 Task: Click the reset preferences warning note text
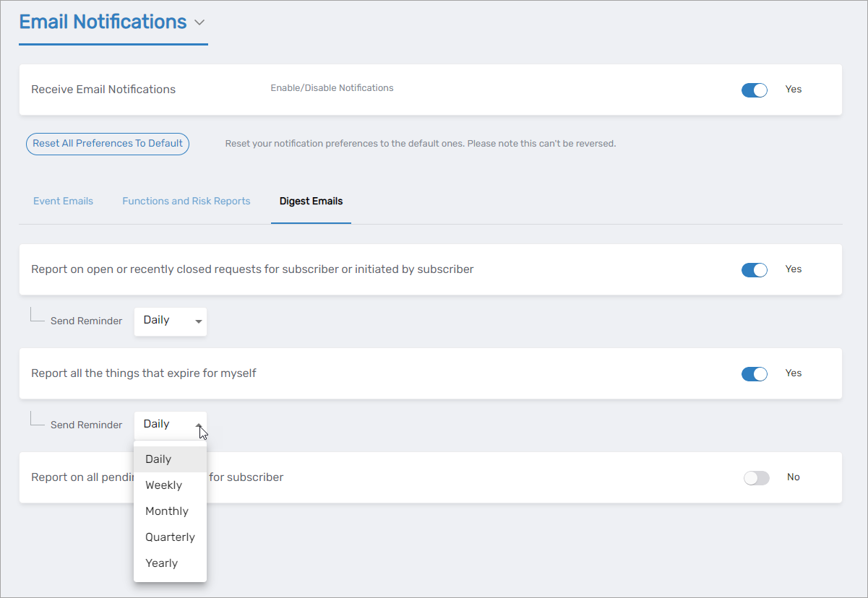coord(420,144)
